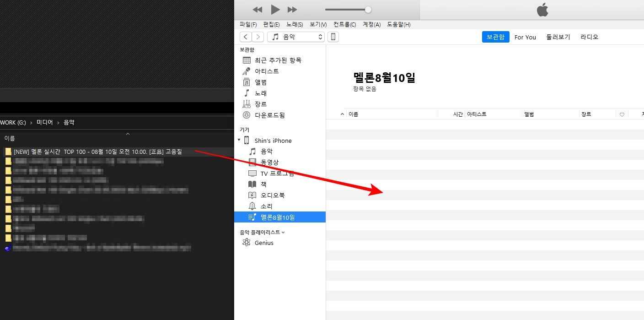Click the forward navigation arrow
Viewport: 644px width, 320px height.
258,37
